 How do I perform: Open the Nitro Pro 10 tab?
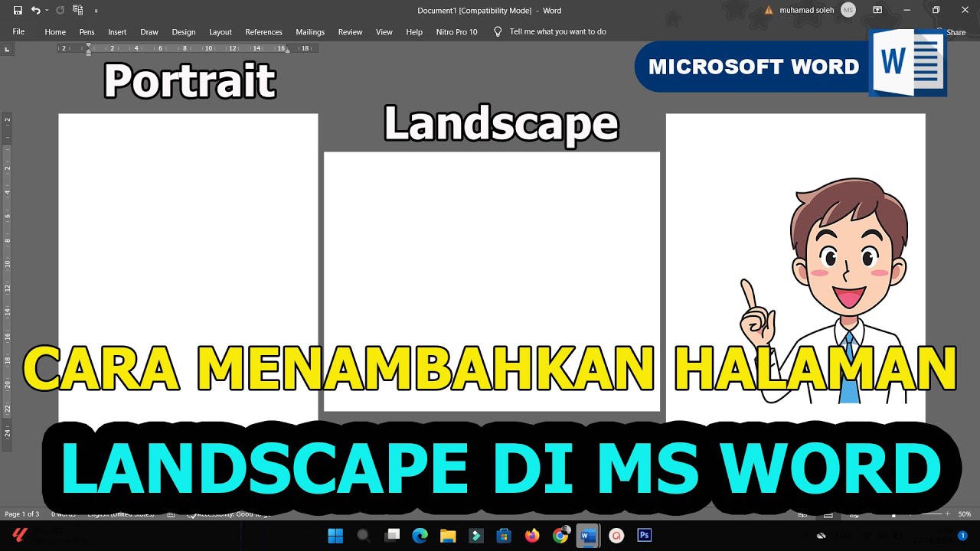(456, 32)
